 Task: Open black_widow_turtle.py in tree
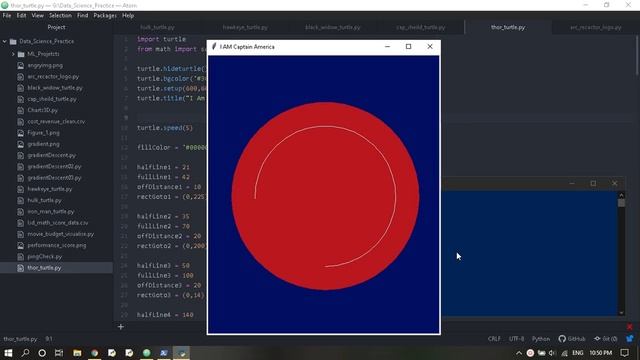pos(55,88)
